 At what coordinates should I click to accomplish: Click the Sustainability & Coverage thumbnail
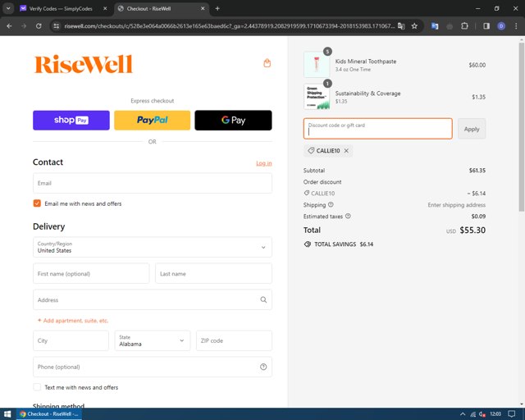click(x=317, y=97)
